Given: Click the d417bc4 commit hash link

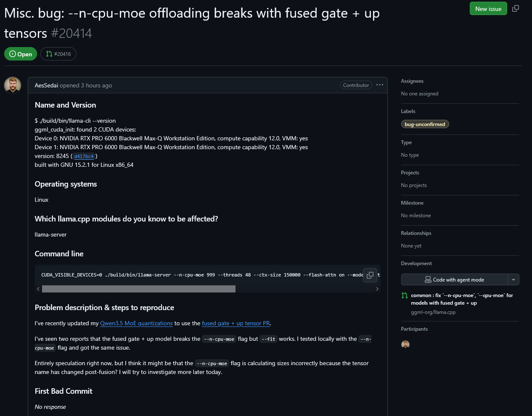Looking at the screenshot, I should [84, 156].
